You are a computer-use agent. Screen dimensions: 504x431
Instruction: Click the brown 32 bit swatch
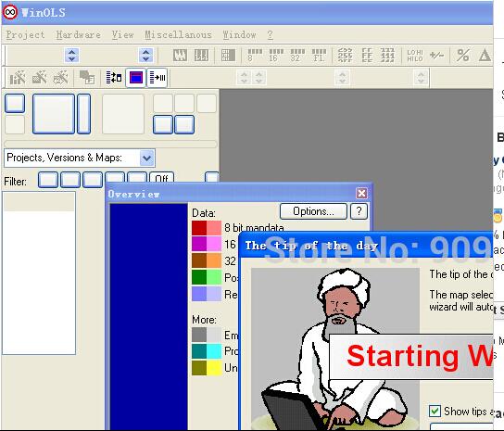199,260
